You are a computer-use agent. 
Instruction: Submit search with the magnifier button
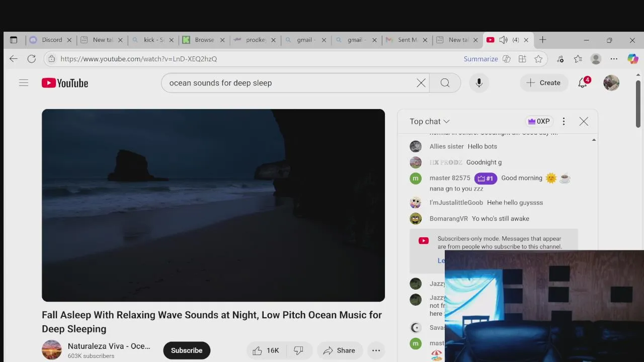445,83
